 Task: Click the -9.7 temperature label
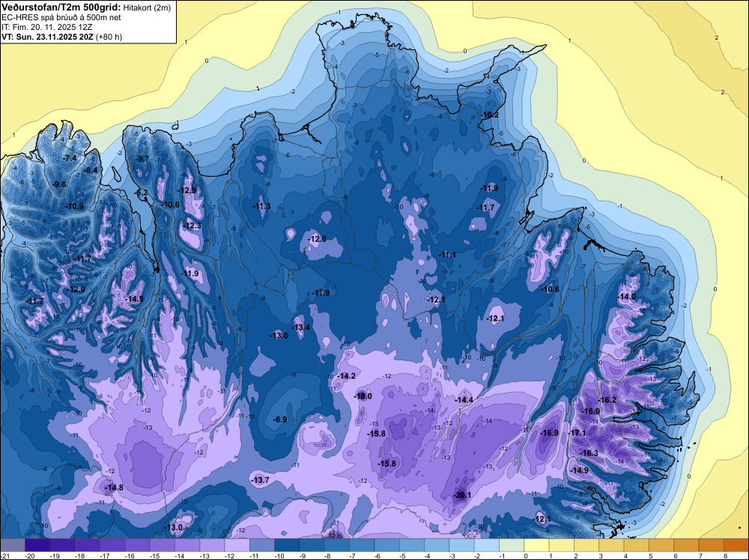(x=142, y=159)
